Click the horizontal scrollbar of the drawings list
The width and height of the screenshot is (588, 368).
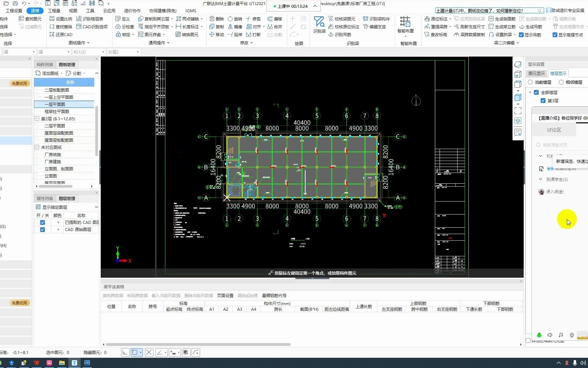click(x=55, y=186)
